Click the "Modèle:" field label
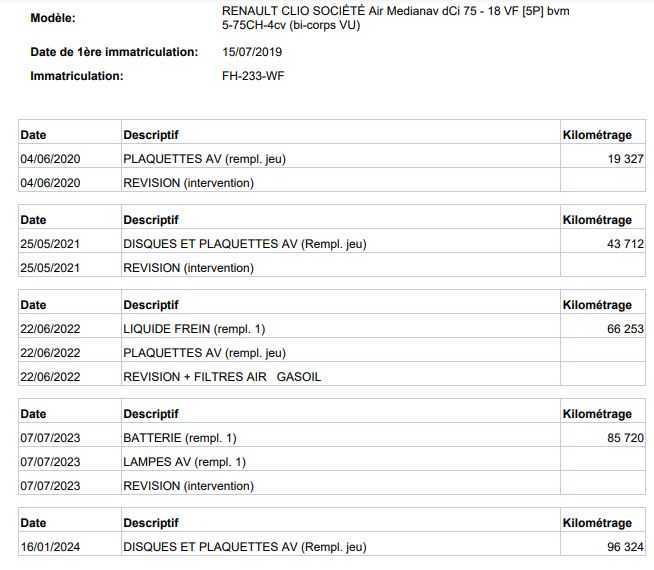 [53, 18]
